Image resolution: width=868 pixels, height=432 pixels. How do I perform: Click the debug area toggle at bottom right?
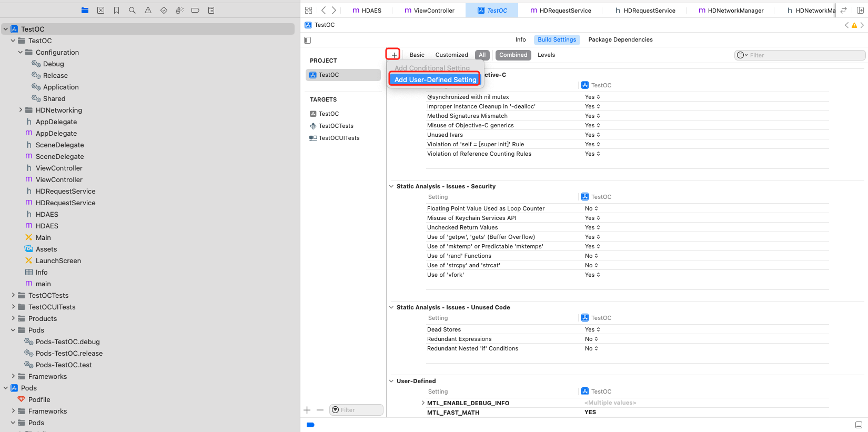coord(859,425)
